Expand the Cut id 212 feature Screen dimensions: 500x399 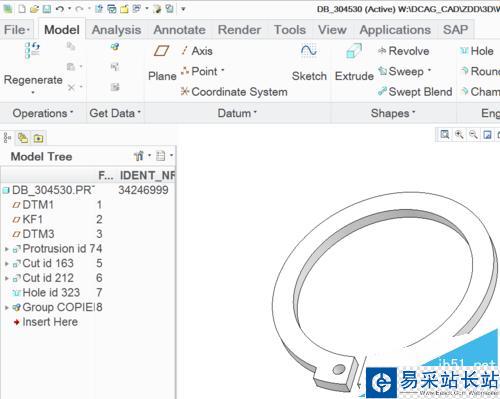click(x=7, y=278)
